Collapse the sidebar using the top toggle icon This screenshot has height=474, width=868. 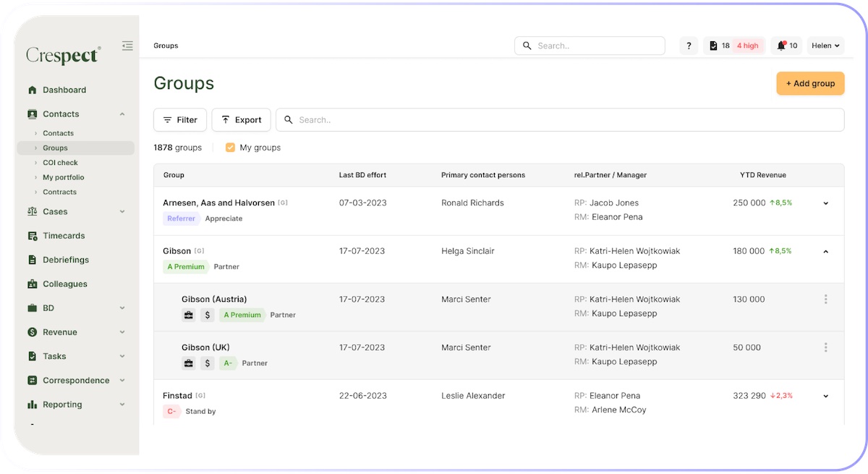point(127,46)
